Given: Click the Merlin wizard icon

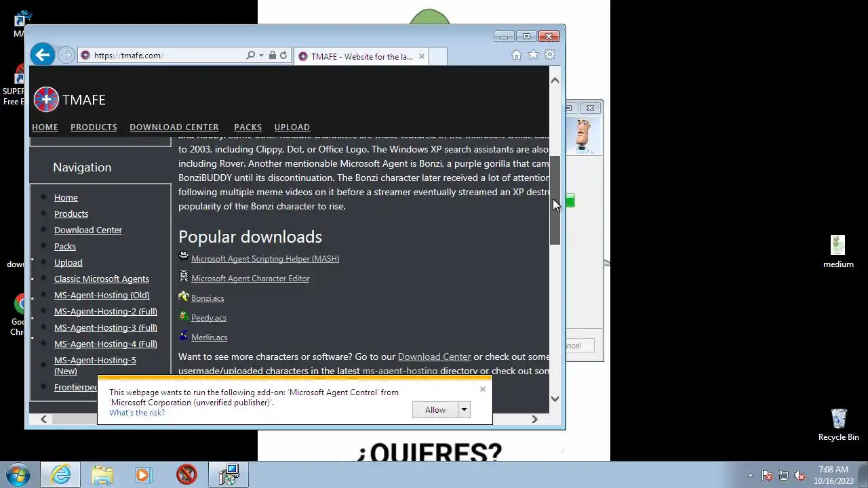Looking at the screenshot, I should coord(184,335).
